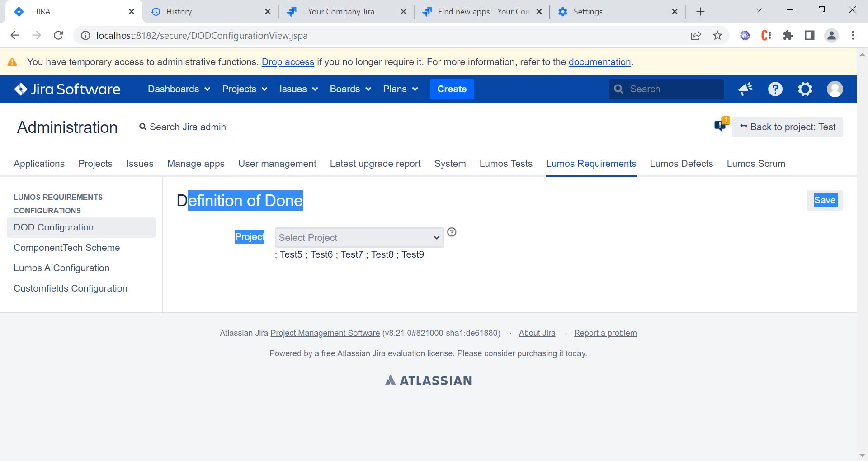Click browser Back arrow
868x461 pixels.
tap(15, 35)
